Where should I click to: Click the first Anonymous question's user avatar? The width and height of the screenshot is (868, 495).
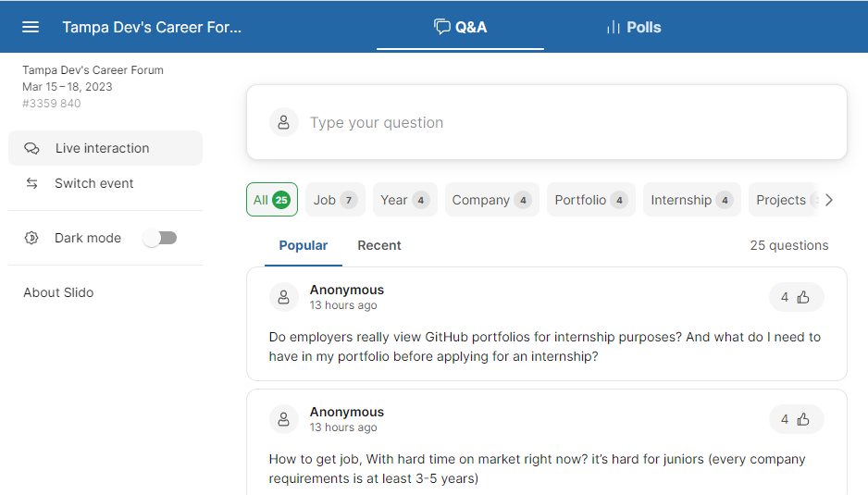(x=284, y=297)
